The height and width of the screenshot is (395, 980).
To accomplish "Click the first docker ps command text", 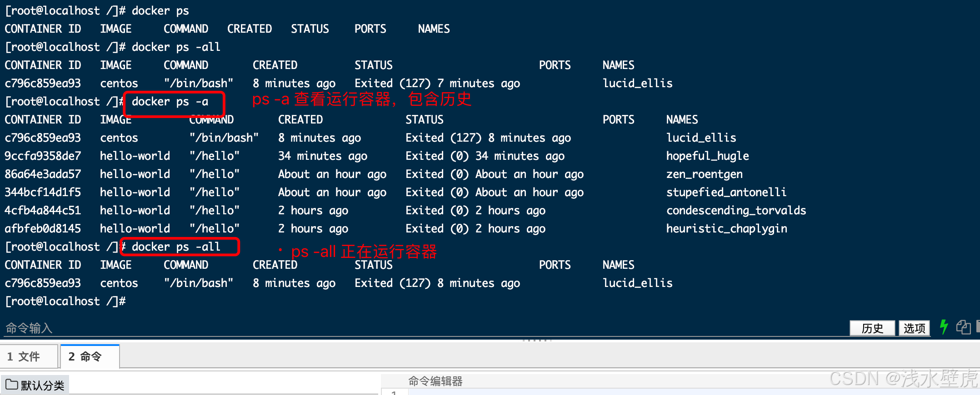I will pyautogui.click(x=160, y=10).
